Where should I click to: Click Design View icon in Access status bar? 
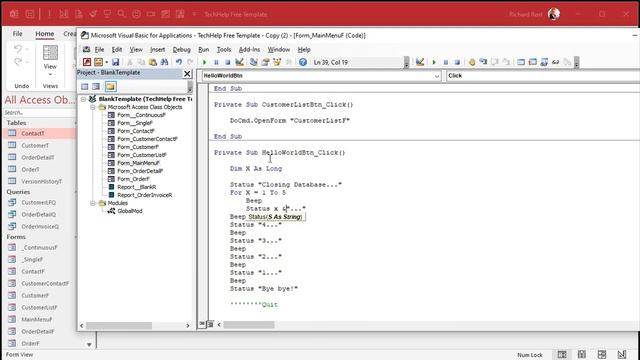622,354
